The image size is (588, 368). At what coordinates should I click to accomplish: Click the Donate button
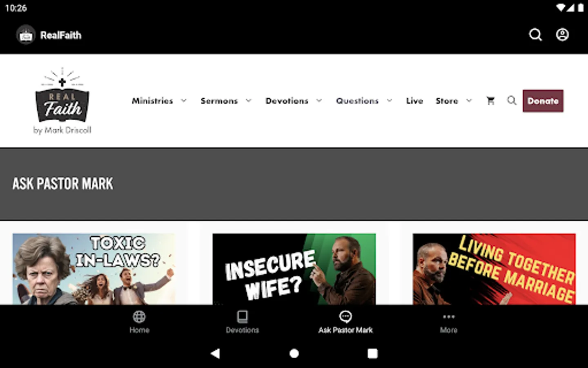543,101
